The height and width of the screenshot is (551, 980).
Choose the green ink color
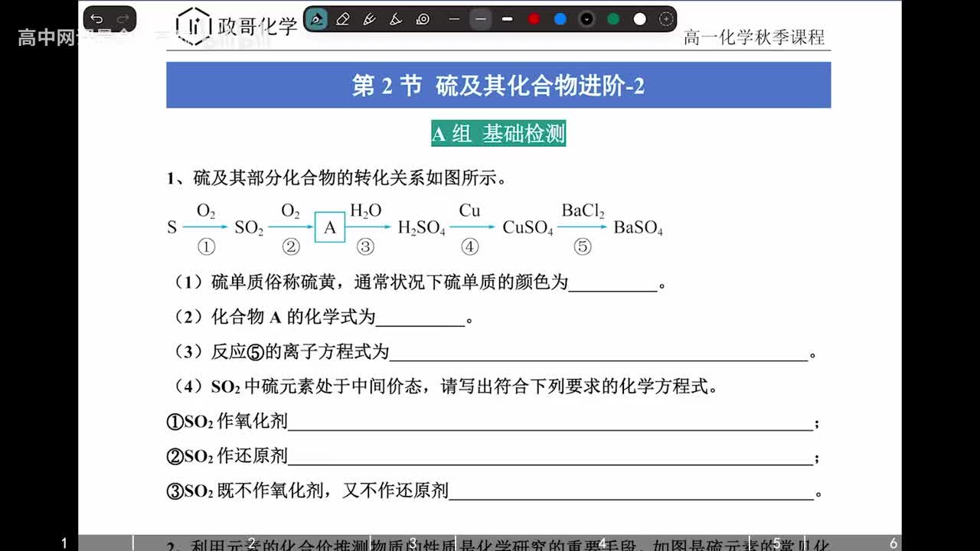[613, 19]
